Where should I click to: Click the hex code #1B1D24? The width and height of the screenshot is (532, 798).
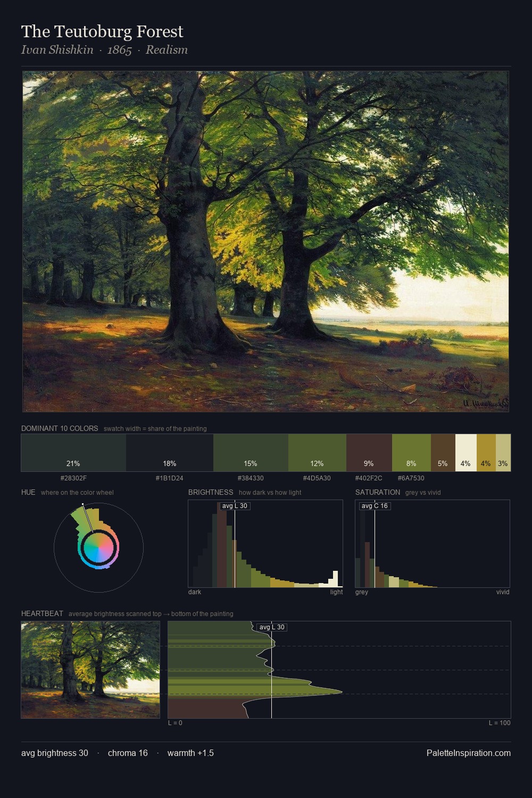170,478
